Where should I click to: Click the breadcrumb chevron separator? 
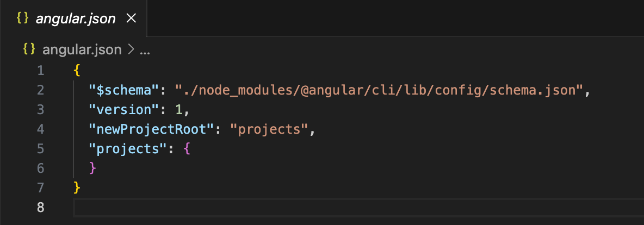pyautogui.click(x=131, y=49)
